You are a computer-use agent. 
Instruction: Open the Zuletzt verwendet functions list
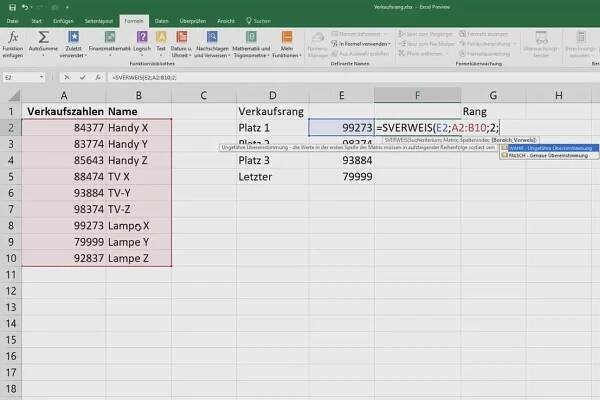(72, 41)
